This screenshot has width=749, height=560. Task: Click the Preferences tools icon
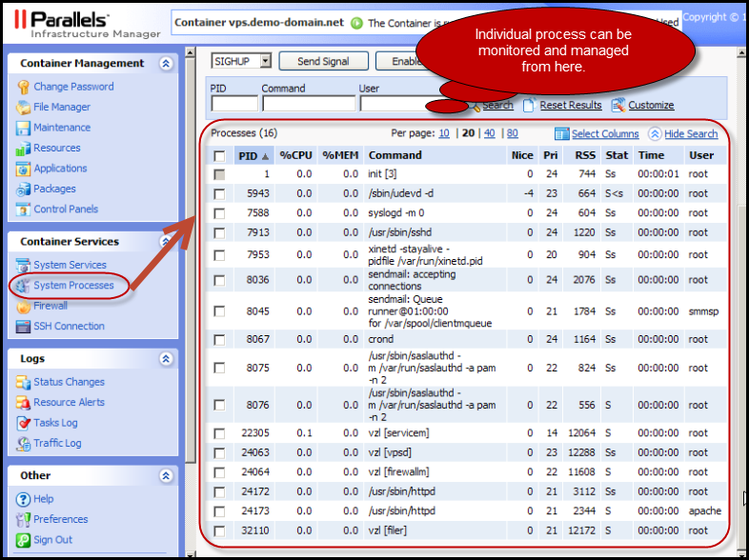tap(23, 519)
